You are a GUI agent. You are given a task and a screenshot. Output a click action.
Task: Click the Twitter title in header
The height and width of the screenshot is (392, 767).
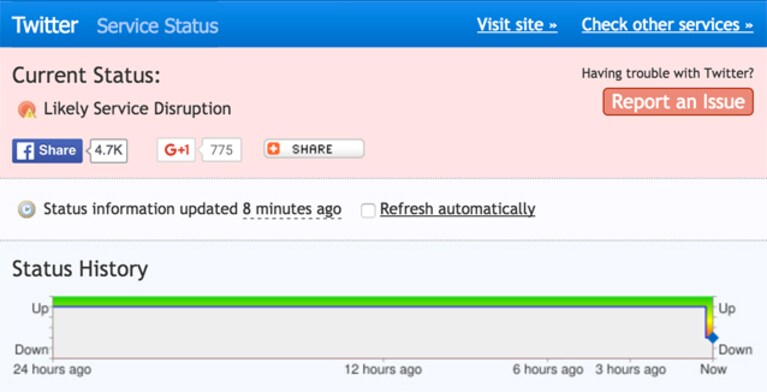[45, 25]
